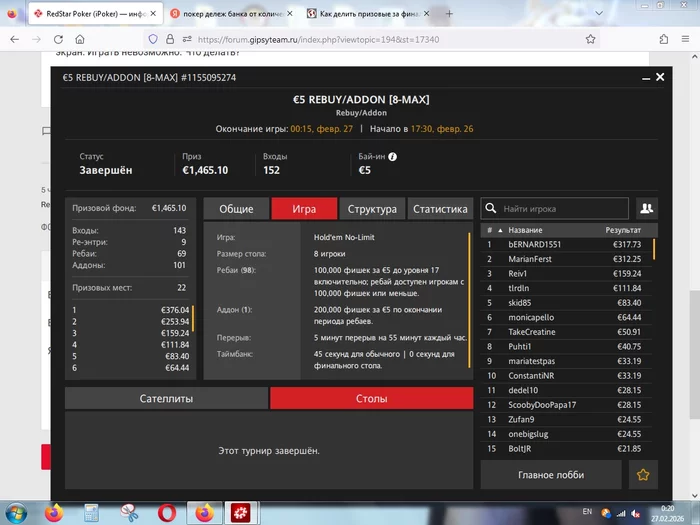This screenshot has width=700, height=525.
Task: Open the Firefox extensions puzzle icon
Action: click(x=664, y=39)
